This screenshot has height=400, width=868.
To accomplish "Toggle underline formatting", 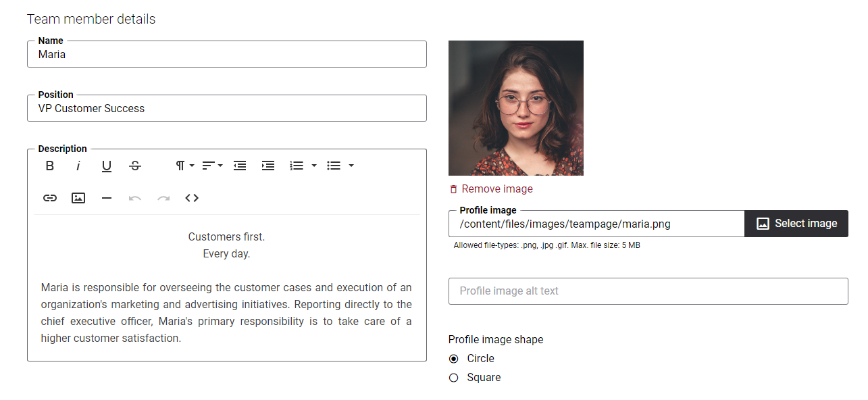I will (107, 166).
